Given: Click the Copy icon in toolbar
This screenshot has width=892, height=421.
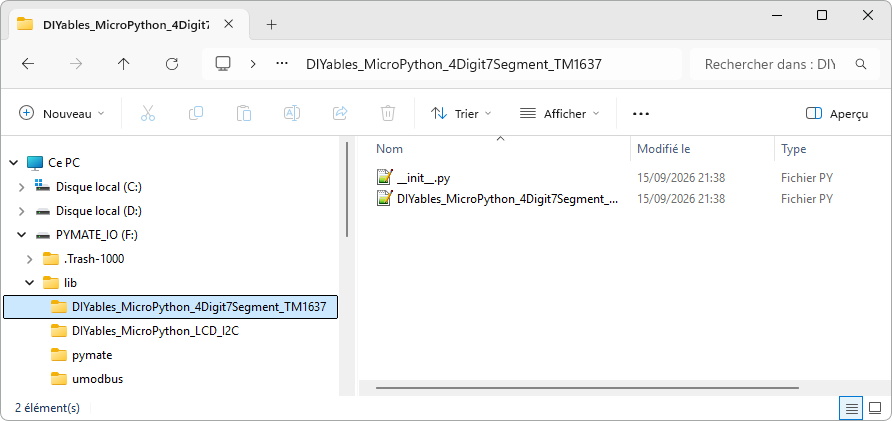Looking at the screenshot, I should coord(196,113).
